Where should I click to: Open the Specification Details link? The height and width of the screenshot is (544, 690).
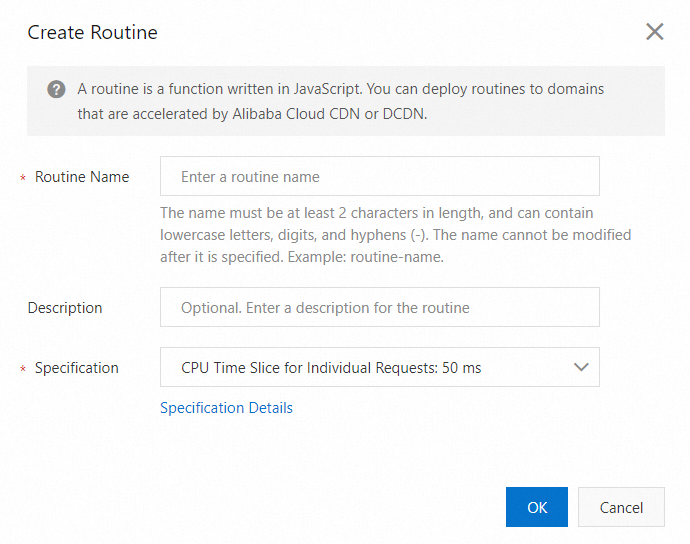pos(226,408)
